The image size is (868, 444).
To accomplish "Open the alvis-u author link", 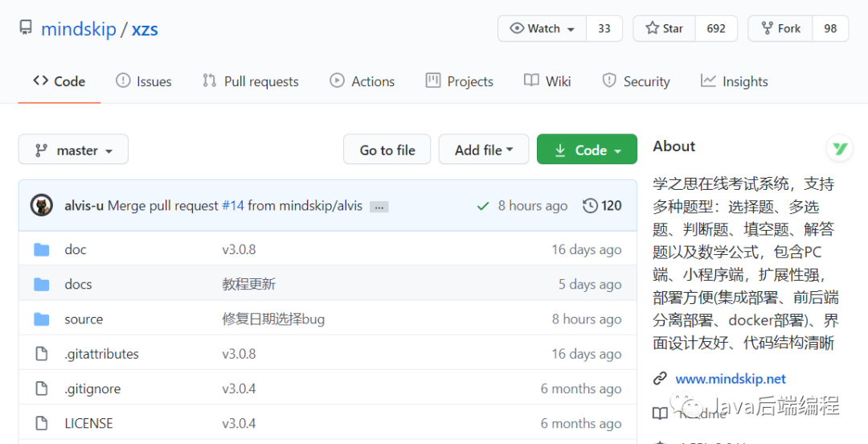I will pyautogui.click(x=84, y=206).
